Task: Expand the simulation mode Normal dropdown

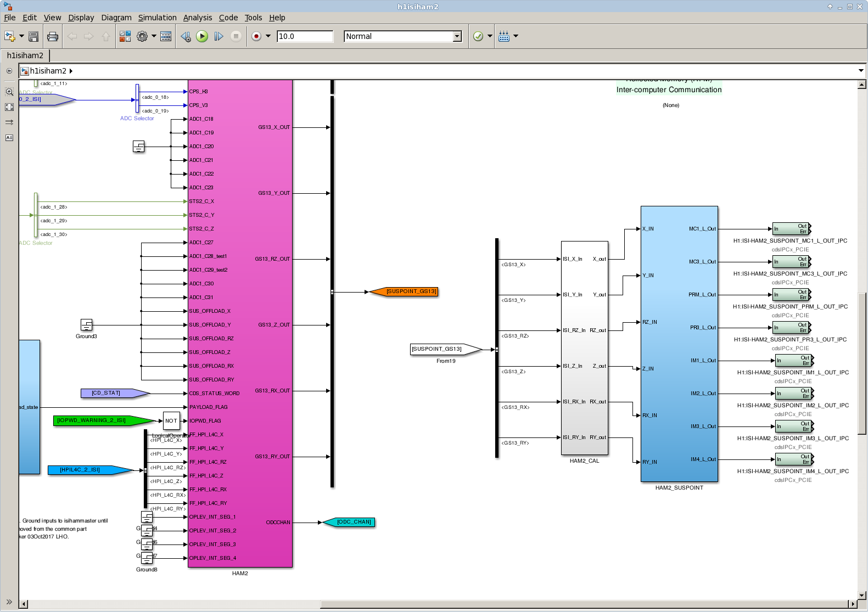Action: pos(457,37)
